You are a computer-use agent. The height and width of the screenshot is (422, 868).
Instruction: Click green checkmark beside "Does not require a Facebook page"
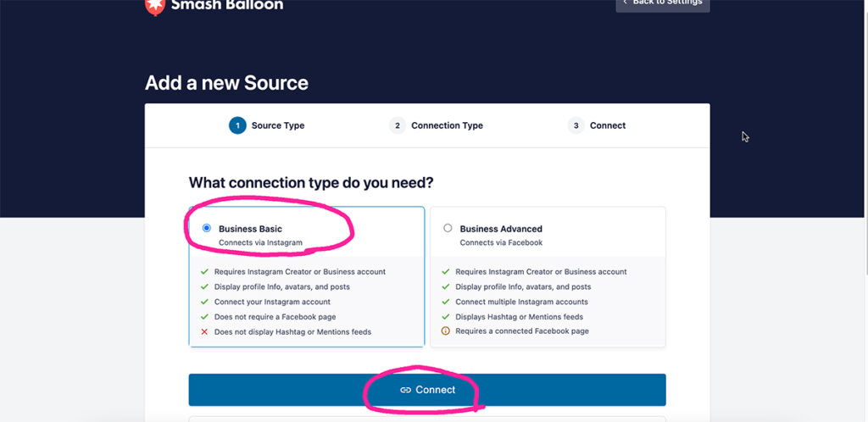[x=204, y=317]
